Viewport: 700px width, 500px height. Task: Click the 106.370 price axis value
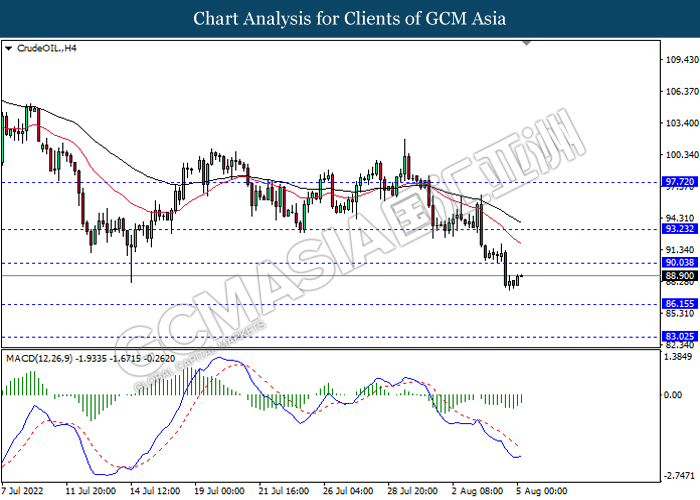[x=682, y=92]
